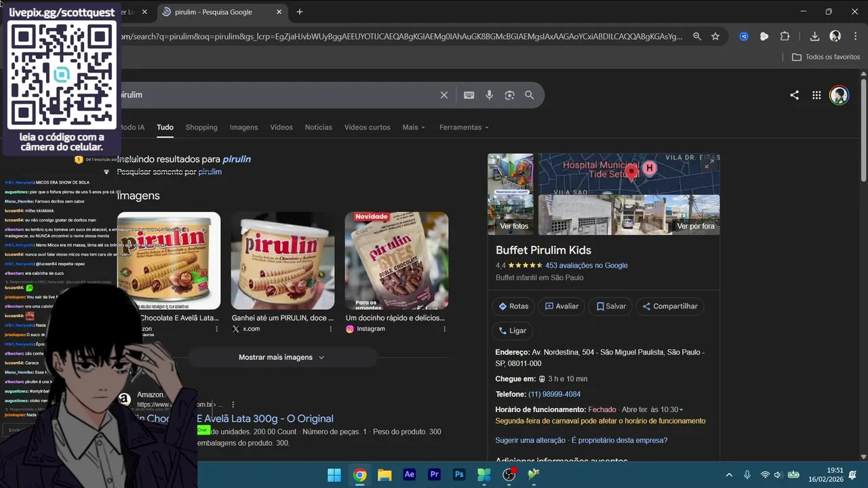Switch to the Notícias search tab
The image size is (868, 488).
tap(319, 127)
